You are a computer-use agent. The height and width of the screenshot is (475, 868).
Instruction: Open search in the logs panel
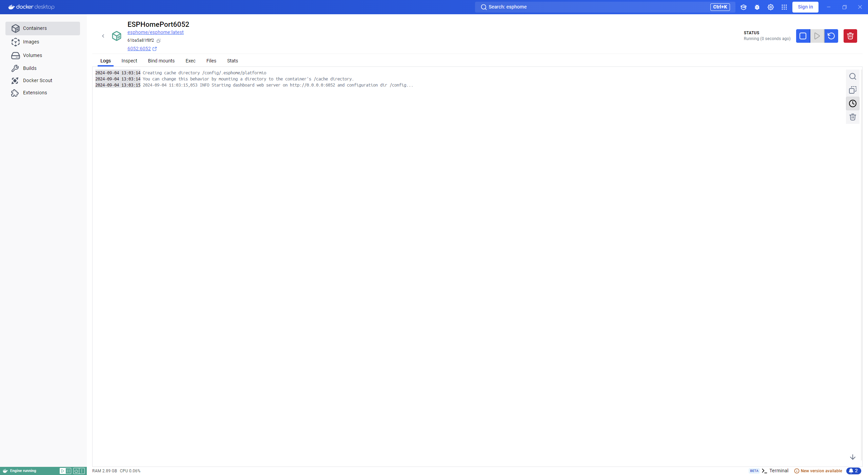(853, 76)
